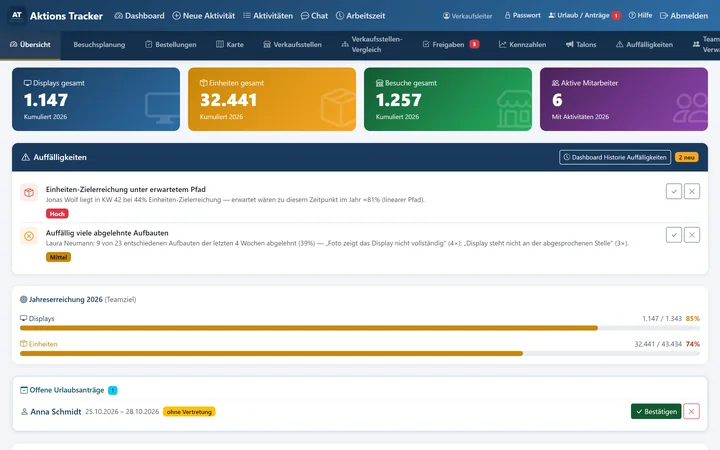Confirm the Einheiten-Zielerreichung alert with checkmark
Screen dimensions: 720x450
tap(674, 191)
